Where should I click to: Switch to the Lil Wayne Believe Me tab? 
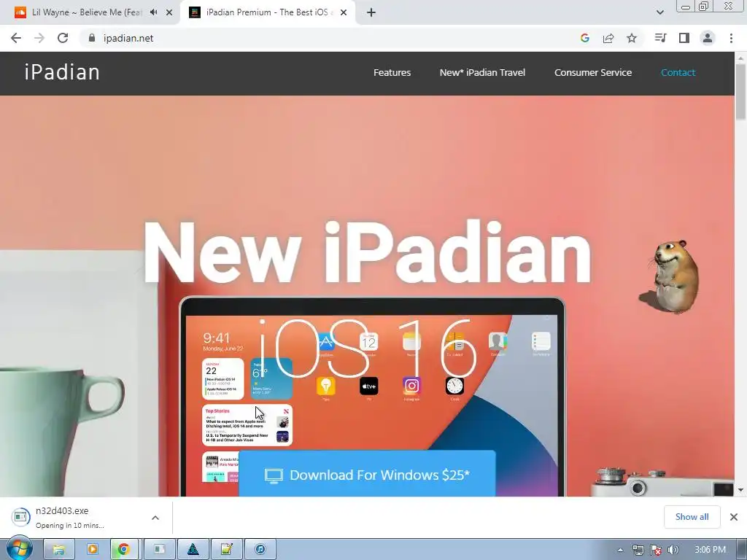point(86,12)
